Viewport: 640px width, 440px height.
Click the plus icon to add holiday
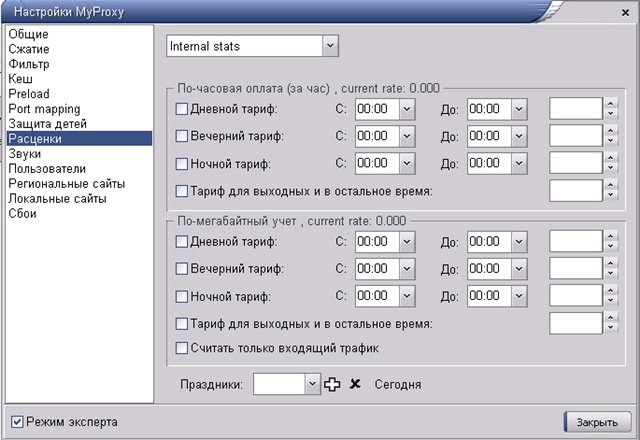(x=332, y=384)
